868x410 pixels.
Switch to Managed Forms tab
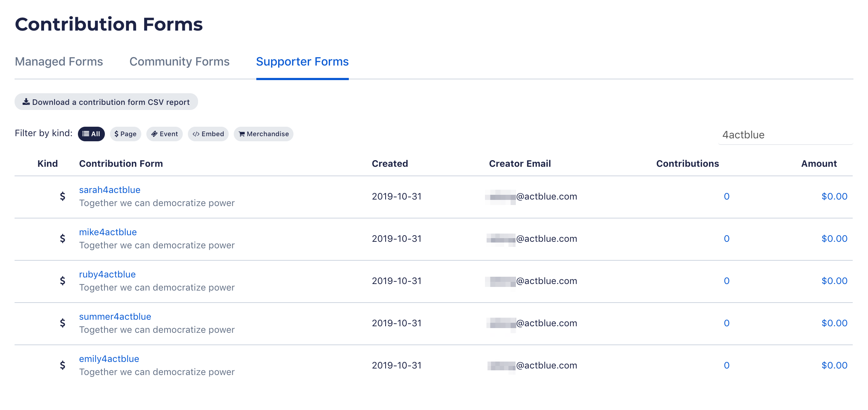point(59,62)
